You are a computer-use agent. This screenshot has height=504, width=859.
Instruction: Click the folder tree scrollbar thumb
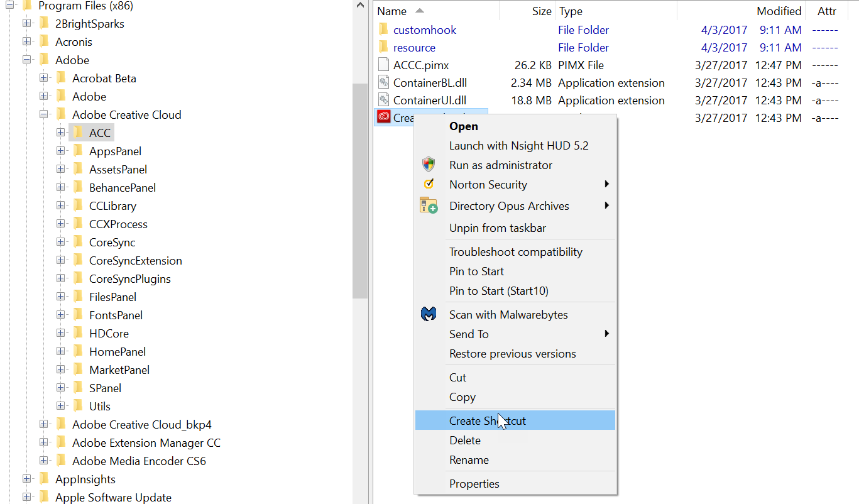click(360, 190)
